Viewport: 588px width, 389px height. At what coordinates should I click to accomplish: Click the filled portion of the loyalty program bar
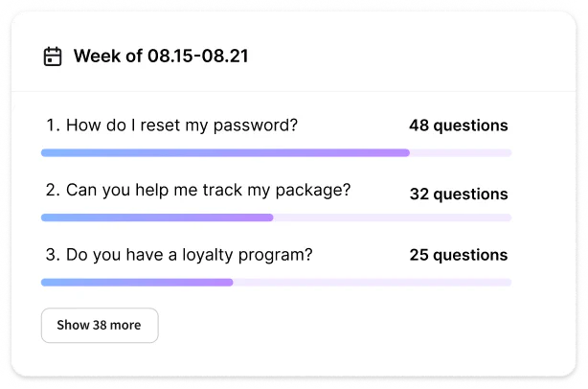[137, 283]
